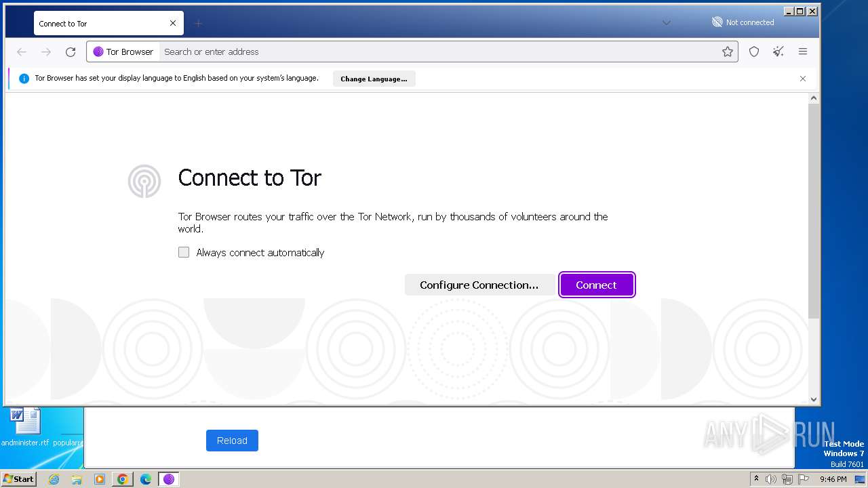Click Tor Browser taskbar button
This screenshot has width=868, height=488.
(x=169, y=479)
